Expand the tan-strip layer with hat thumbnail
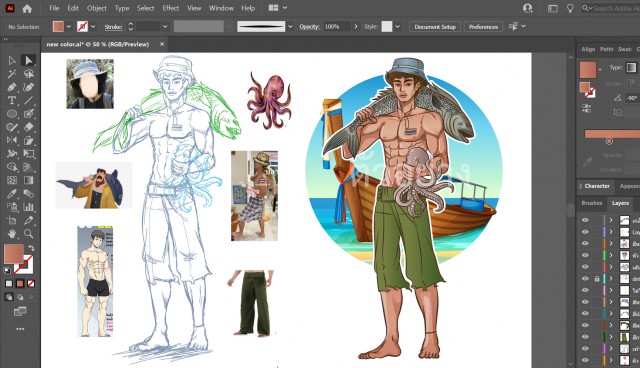640x368 pixels. (611, 302)
